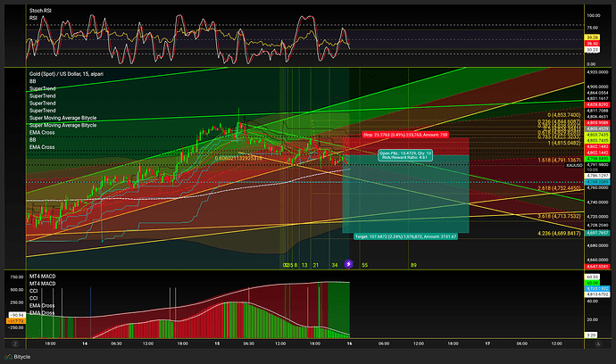616x364 pixels.
Task: Click green price tag 4,798.8490
Action: click(597, 159)
